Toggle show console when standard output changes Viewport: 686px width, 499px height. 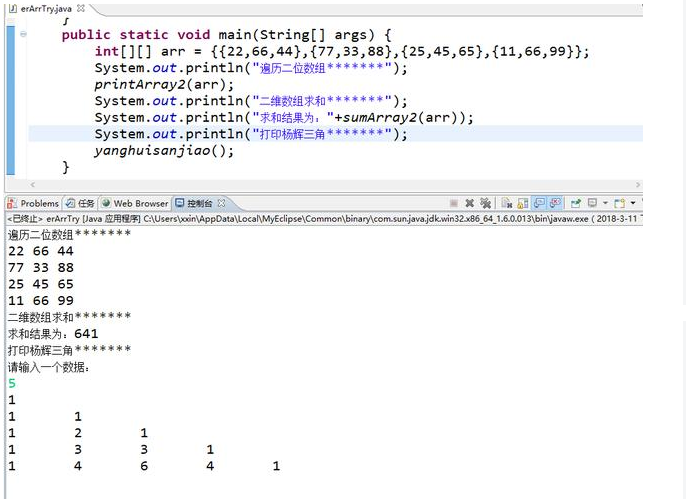coord(539,203)
